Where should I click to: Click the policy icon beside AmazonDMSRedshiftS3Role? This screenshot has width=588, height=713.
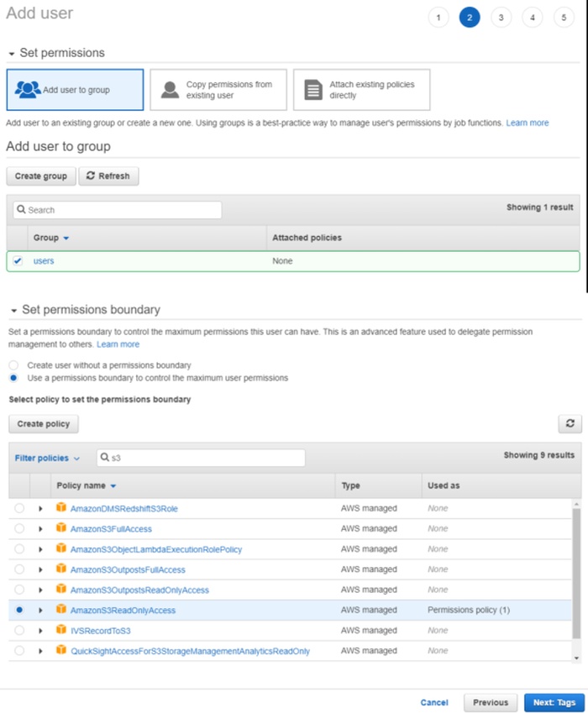[x=60, y=508]
